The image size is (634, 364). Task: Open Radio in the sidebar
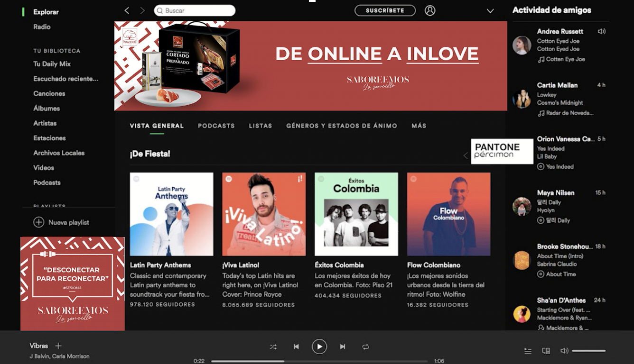coord(42,27)
